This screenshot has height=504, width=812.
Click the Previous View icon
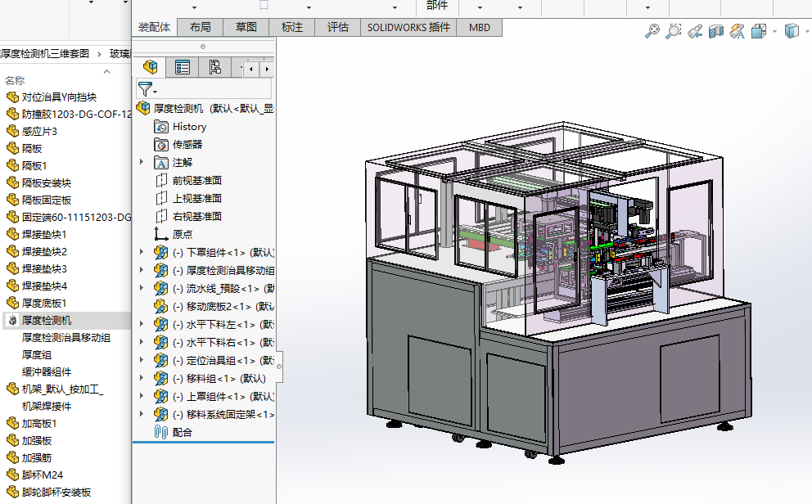pos(695,31)
